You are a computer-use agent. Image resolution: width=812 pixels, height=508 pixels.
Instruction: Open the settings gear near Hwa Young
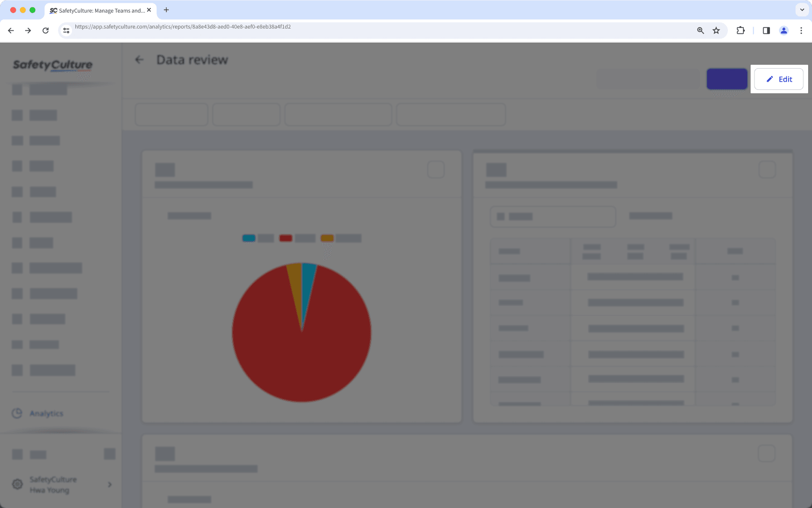17,484
